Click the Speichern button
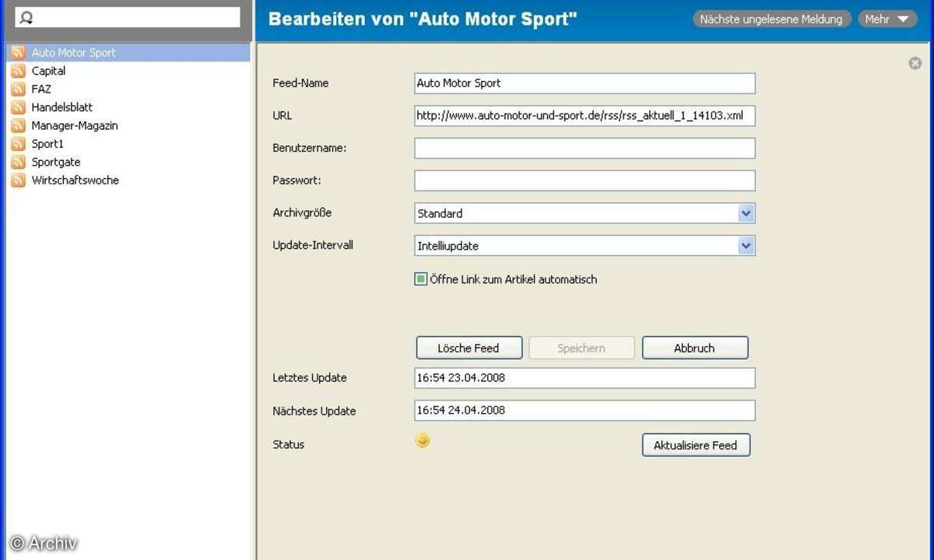This screenshot has width=934, height=560. (x=581, y=348)
